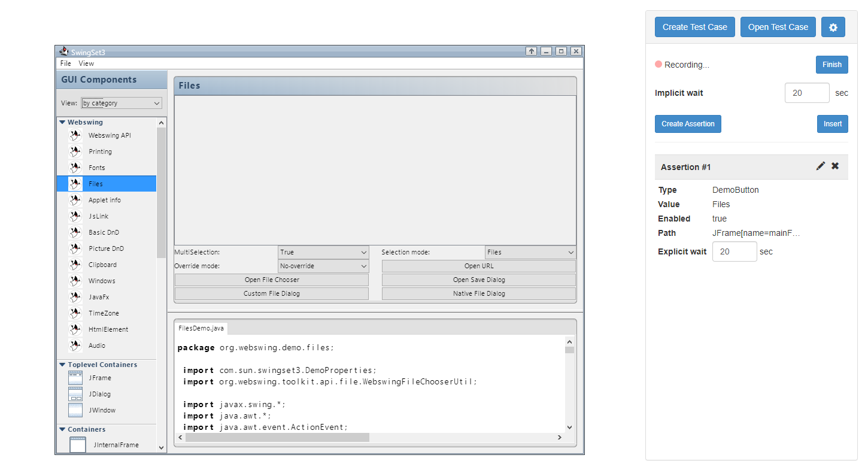The width and height of the screenshot is (868, 467).
Task: Delete Assertion #1 with X icon
Action: tap(835, 166)
